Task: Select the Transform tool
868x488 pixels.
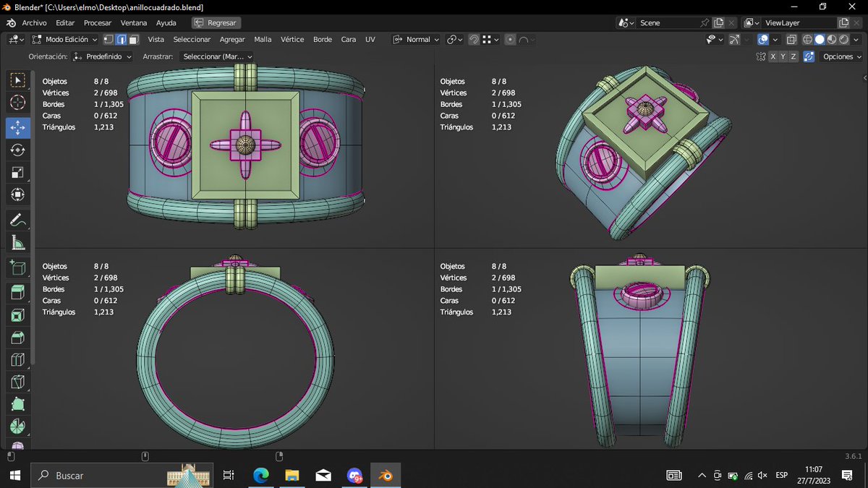Action: (x=18, y=194)
